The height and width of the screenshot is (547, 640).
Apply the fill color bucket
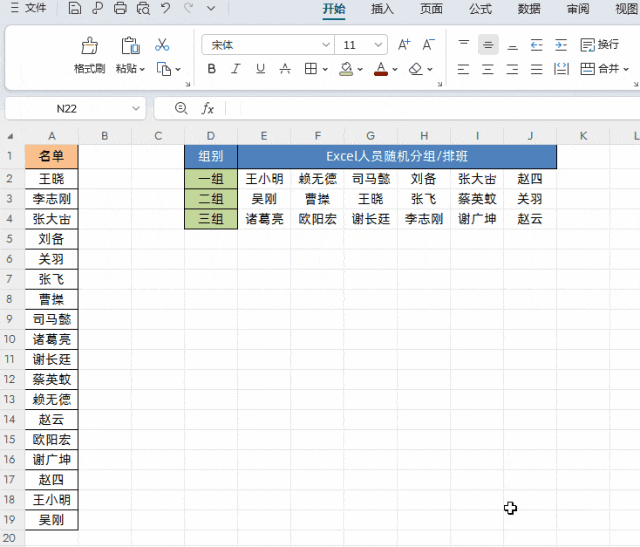[346, 69]
